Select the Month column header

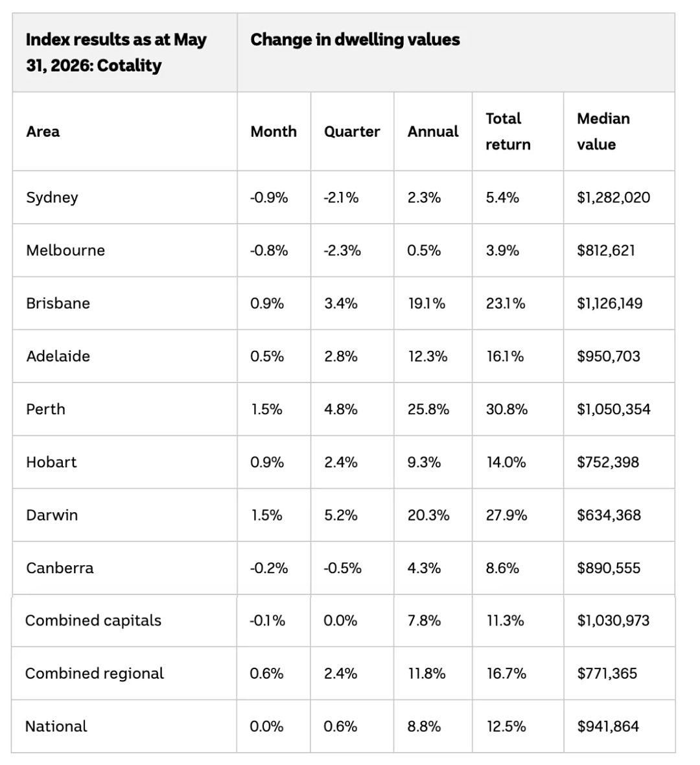pyautogui.click(x=274, y=132)
